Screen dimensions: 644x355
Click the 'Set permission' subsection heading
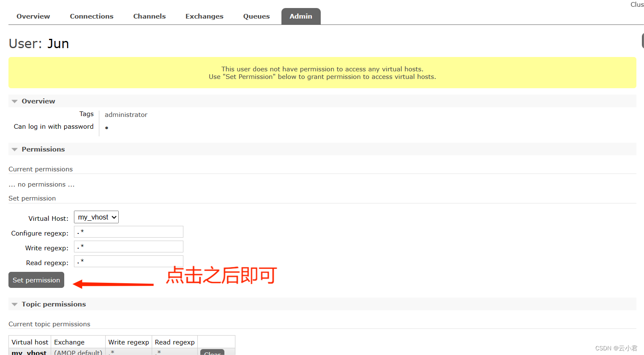coord(32,198)
